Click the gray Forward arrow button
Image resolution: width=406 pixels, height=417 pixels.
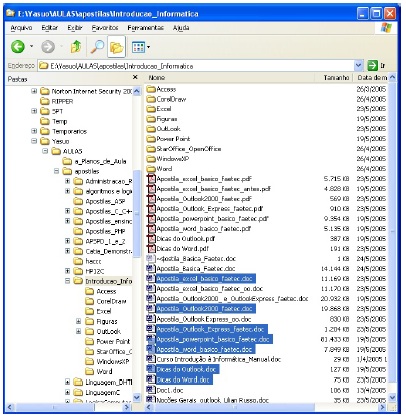[48, 47]
